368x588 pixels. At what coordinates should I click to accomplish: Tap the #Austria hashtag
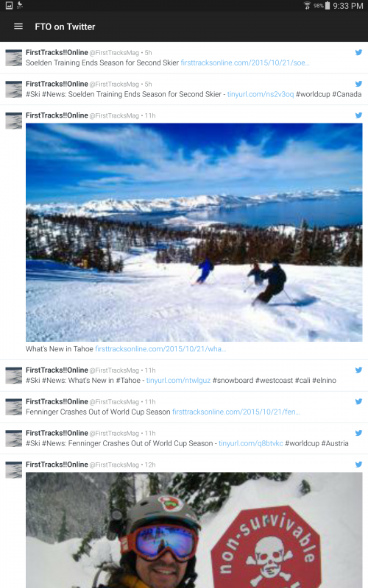pyautogui.click(x=335, y=443)
